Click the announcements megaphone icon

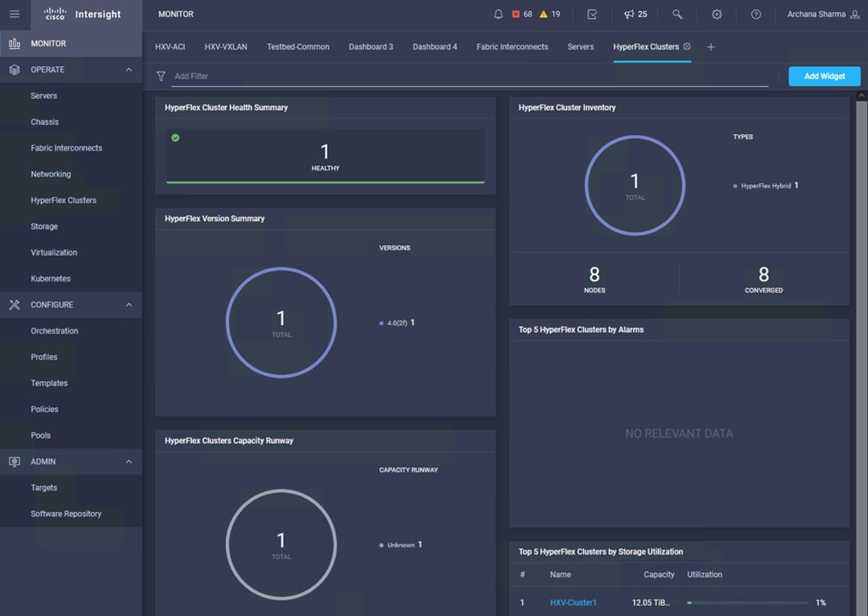[630, 15]
